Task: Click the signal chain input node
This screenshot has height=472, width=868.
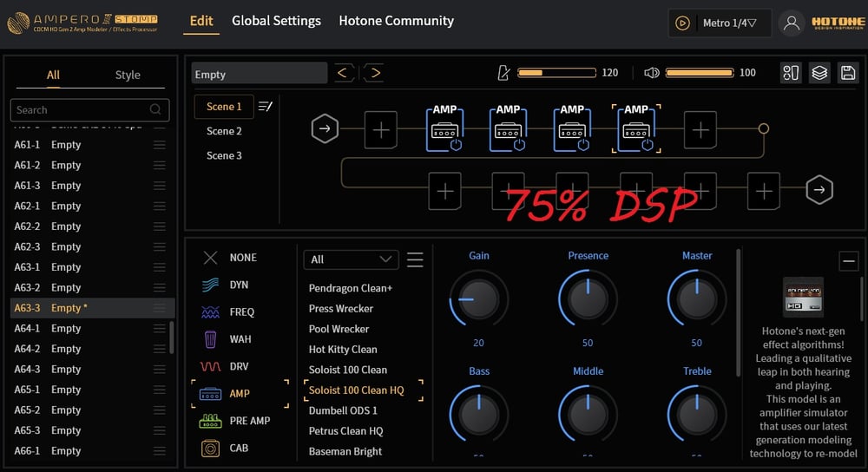Action: click(x=325, y=129)
